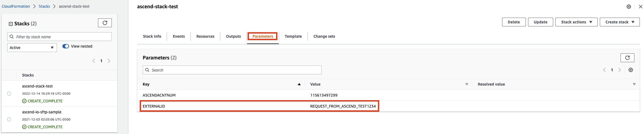644x134 pixels.
Task: Open ascend-io-sftp-sample in the stacks list
Action: 42,112
